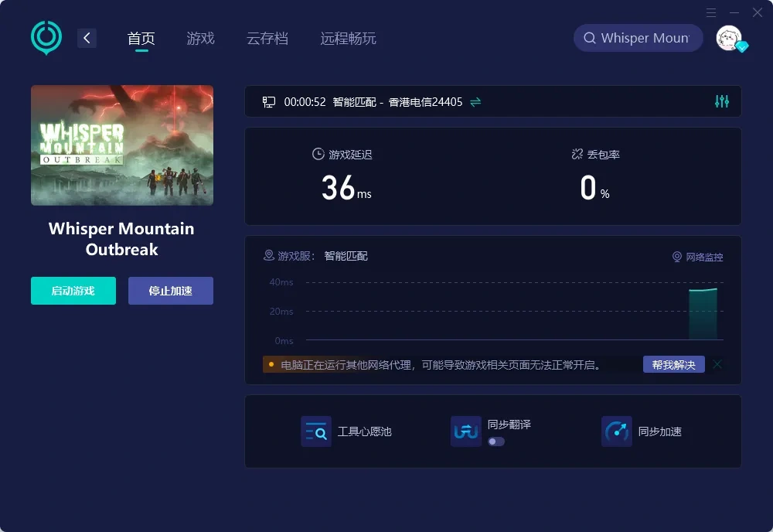Close the accelerator window
773x532 pixels.
point(758,12)
